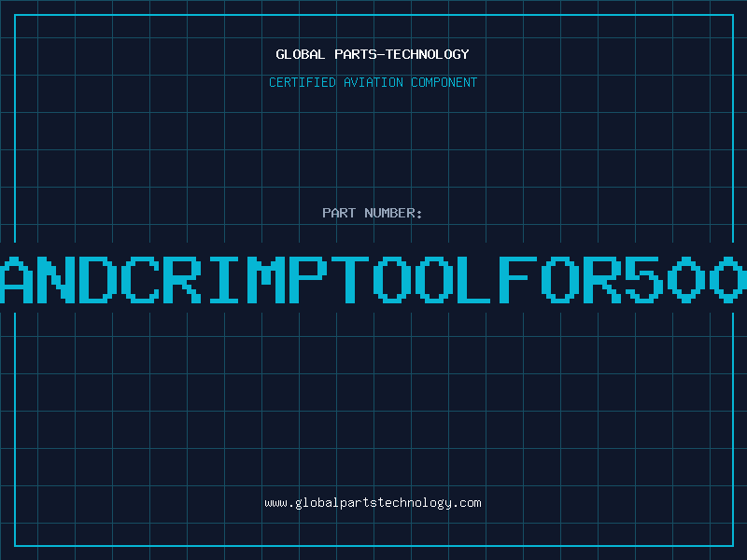Viewport: 747px width, 560px height.
Task: Click the word NUMBER: in the label
Action: click(394, 213)
